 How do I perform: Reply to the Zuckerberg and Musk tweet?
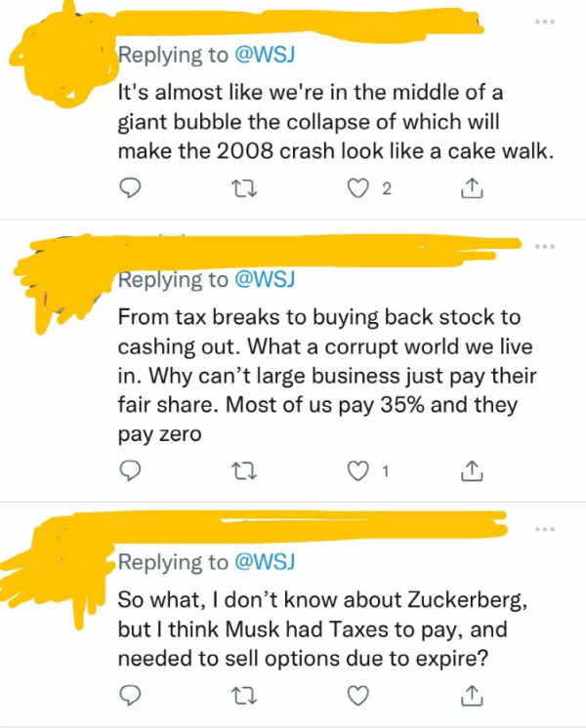tap(129, 694)
